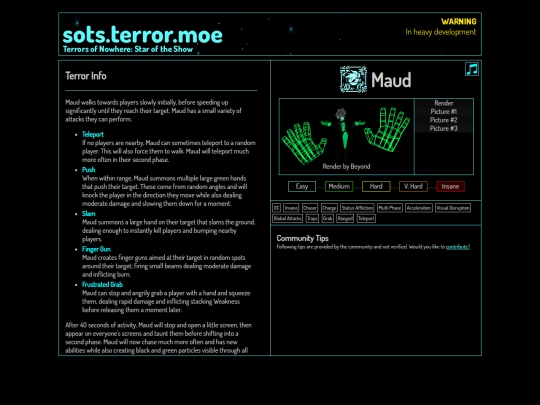Click the Terror Info heading
This screenshot has height=405, width=540.
[x=86, y=76]
